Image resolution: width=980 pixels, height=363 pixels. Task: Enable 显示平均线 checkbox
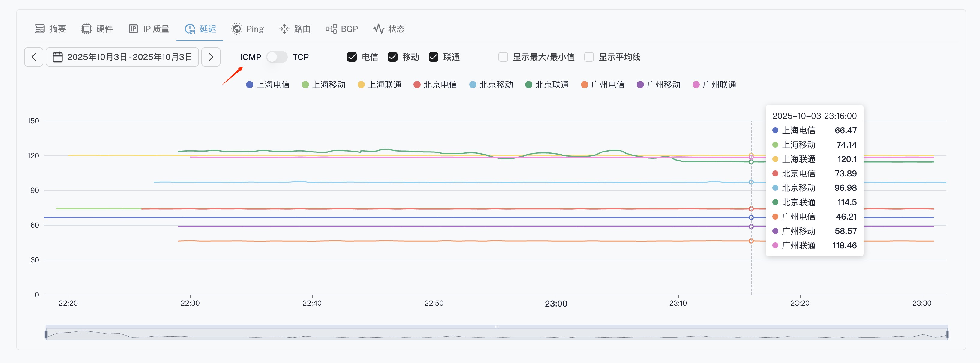pos(588,57)
